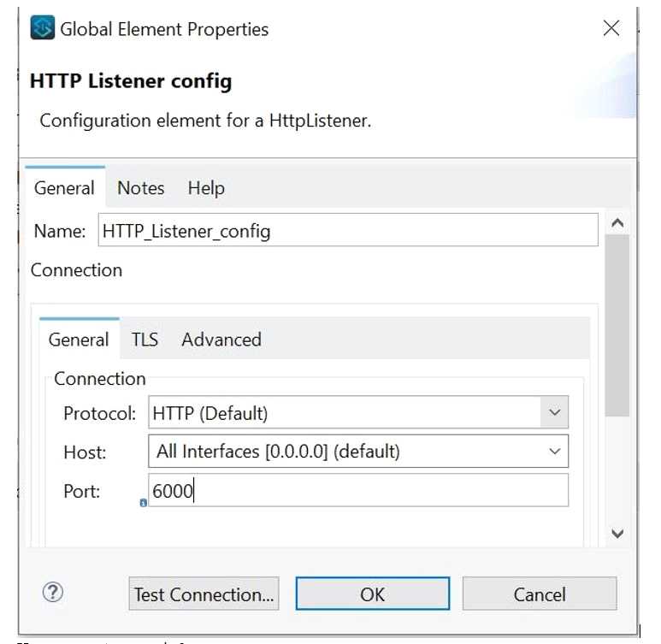Click the Mule app icon in title bar
Image resolution: width=661 pixels, height=644 pixels.
[x=42, y=28]
